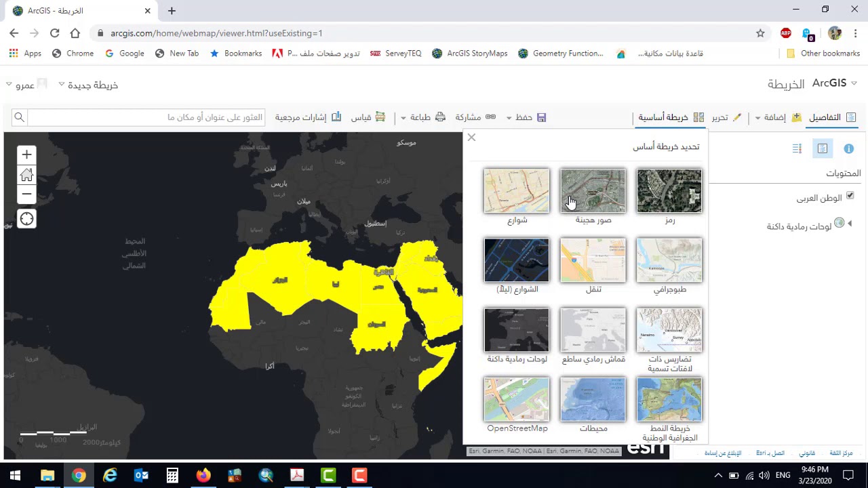Viewport: 868px width, 488px height.
Task: Open the new map (خريطة جديدة) dropdown
Action: [88, 85]
